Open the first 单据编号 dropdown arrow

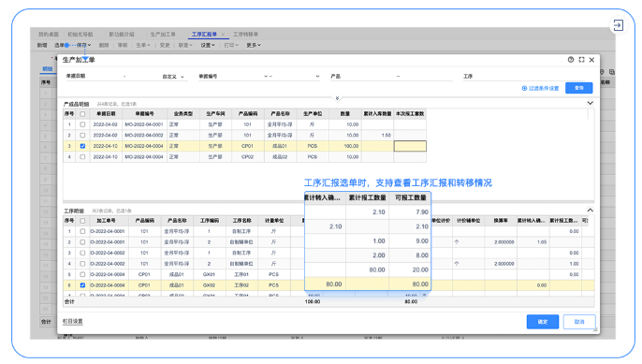coord(266,76)
